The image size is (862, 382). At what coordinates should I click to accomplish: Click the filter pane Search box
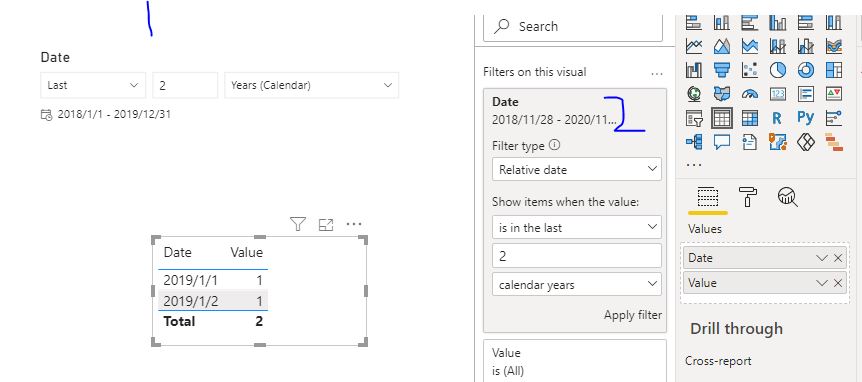pos(573,26)
